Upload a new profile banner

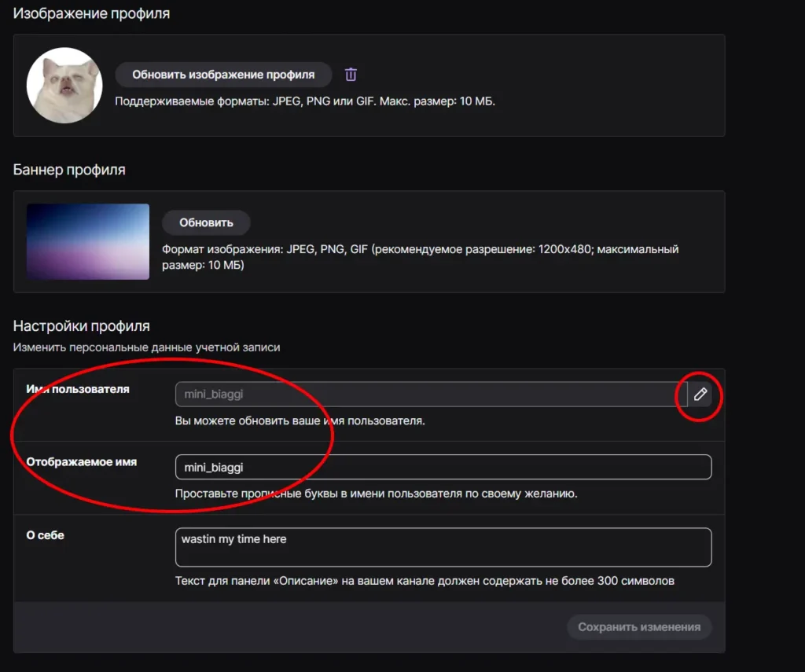206,222
